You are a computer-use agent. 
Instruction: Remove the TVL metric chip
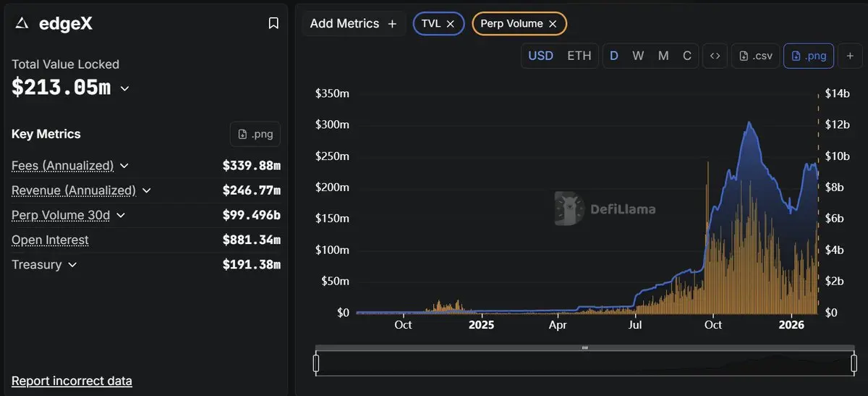(x=450, y=24)
